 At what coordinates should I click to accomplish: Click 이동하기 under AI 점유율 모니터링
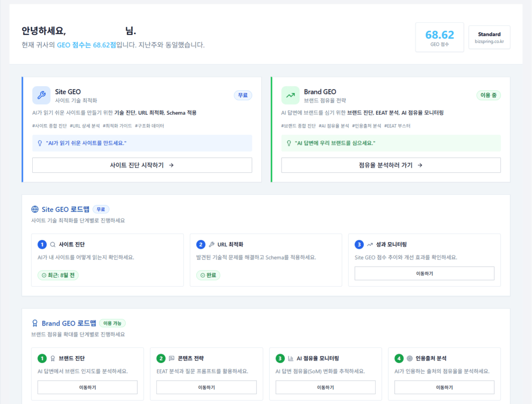[325, 387]
